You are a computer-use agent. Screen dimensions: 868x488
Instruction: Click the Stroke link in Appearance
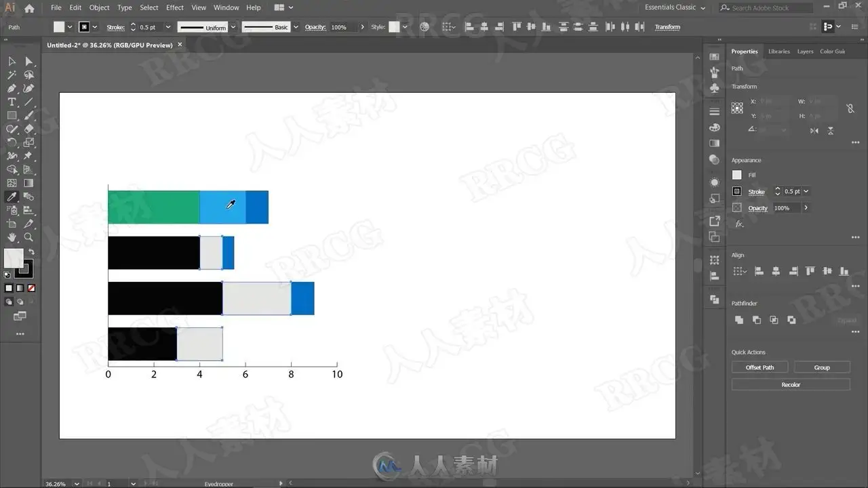(756, 192)
